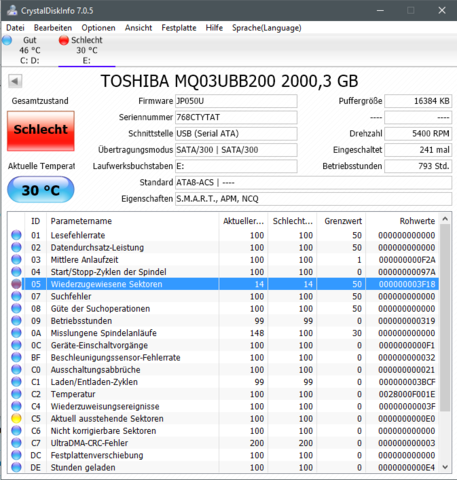Click CrystalDiskInfo app icon in title bar
457x480 pixels.
[12, 10]
